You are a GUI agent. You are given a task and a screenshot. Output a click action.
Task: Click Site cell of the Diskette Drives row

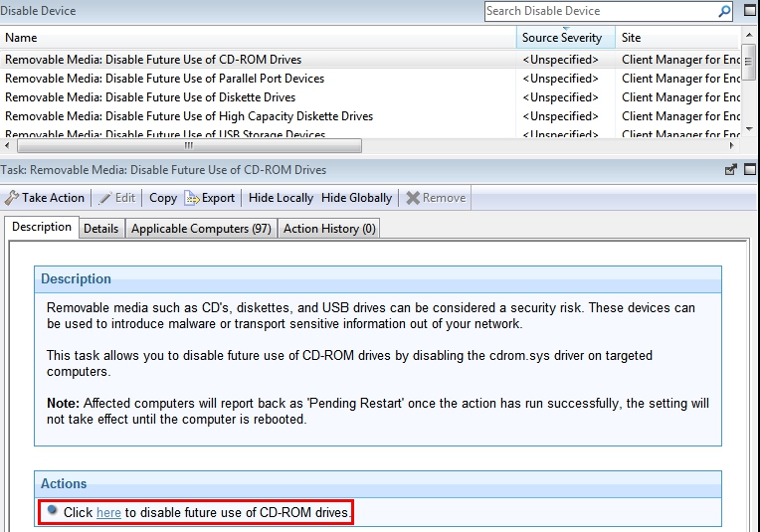(x=680, y=96)
